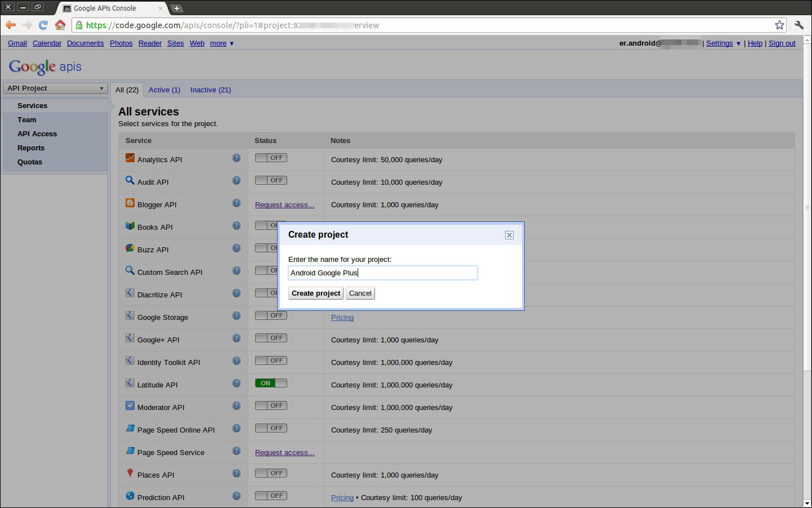Cancel the Create project dialog
Image resolution: width=812 pixels, height=508 pixels.
(360, 293)
